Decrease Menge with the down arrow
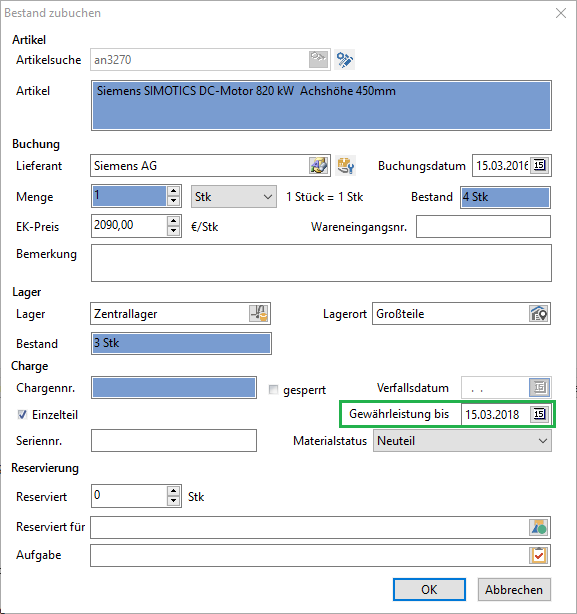The width and height of the screenshot is (577, 614). pos(173,201)
